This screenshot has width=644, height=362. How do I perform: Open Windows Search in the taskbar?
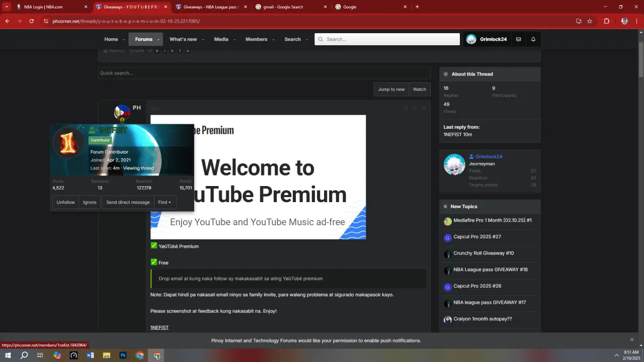(x=24, y=355)
